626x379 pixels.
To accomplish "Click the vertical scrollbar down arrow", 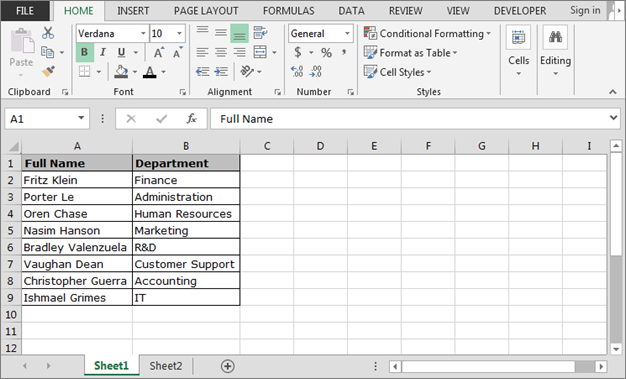I will pyautogui.click(x=616, y=349).
